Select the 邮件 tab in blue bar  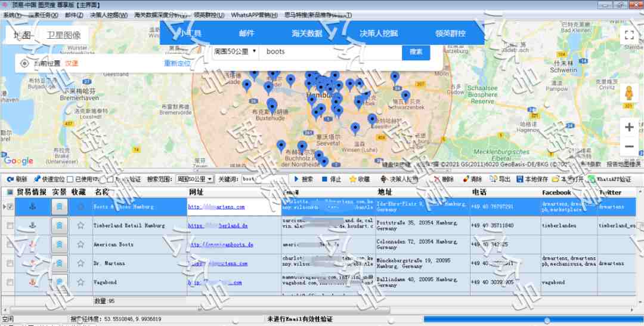click(x=247, y=33)
